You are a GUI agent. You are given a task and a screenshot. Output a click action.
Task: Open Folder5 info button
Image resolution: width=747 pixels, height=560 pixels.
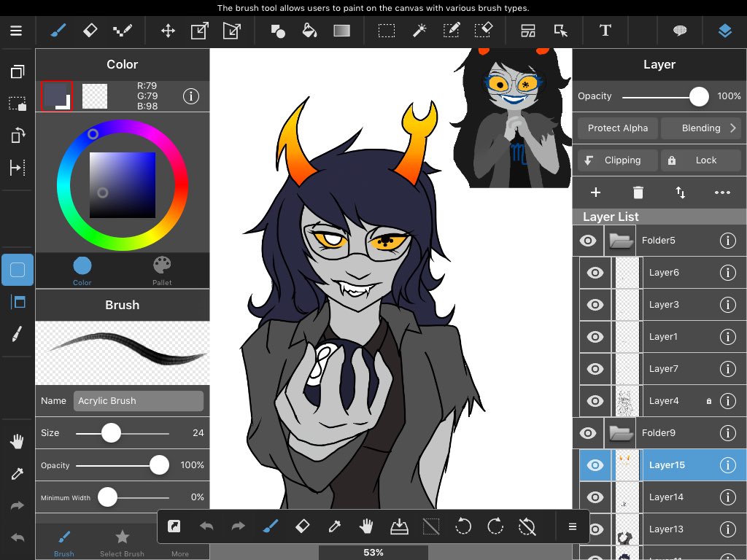coord(727,241)
